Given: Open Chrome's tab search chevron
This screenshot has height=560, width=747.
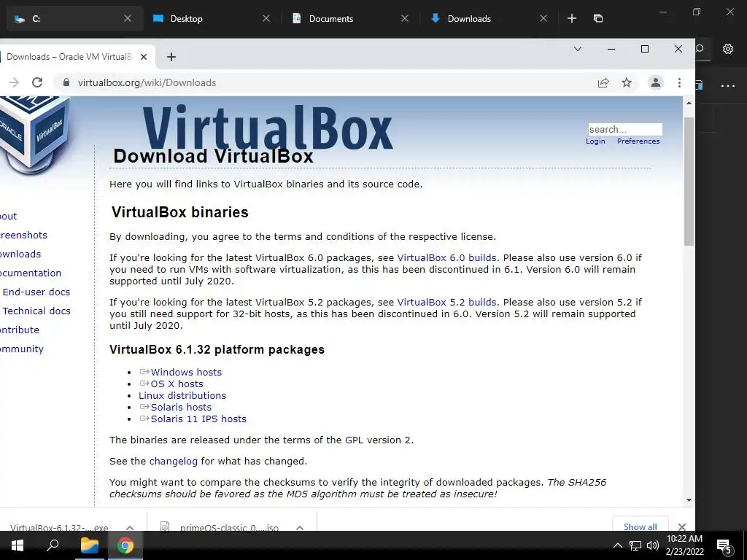Looking at the screenshot, I should [578, 49].
